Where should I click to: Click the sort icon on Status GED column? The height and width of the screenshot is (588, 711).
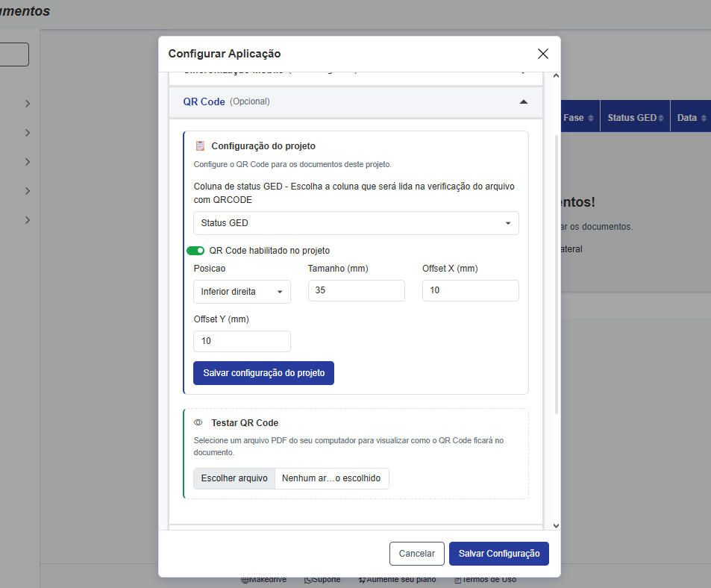click(662, 119)
